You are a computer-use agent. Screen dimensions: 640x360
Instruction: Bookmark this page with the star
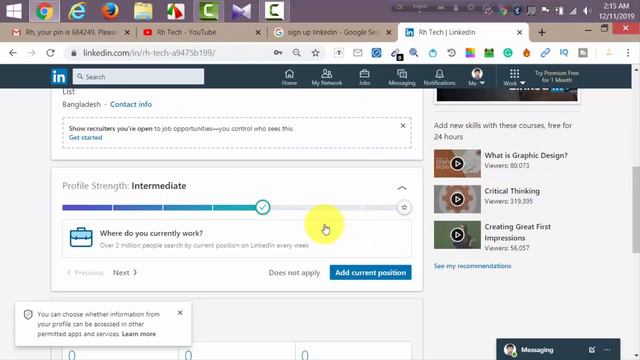click(316, 53)
